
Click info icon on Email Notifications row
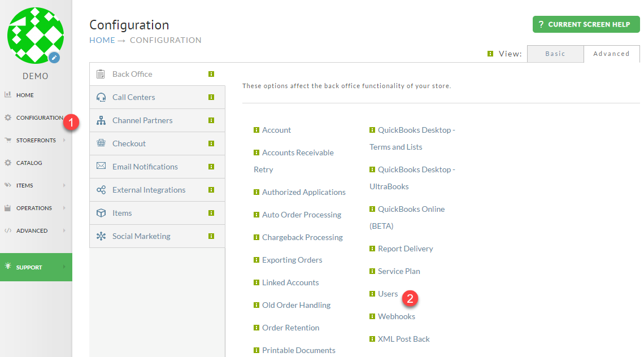point(211,167)
